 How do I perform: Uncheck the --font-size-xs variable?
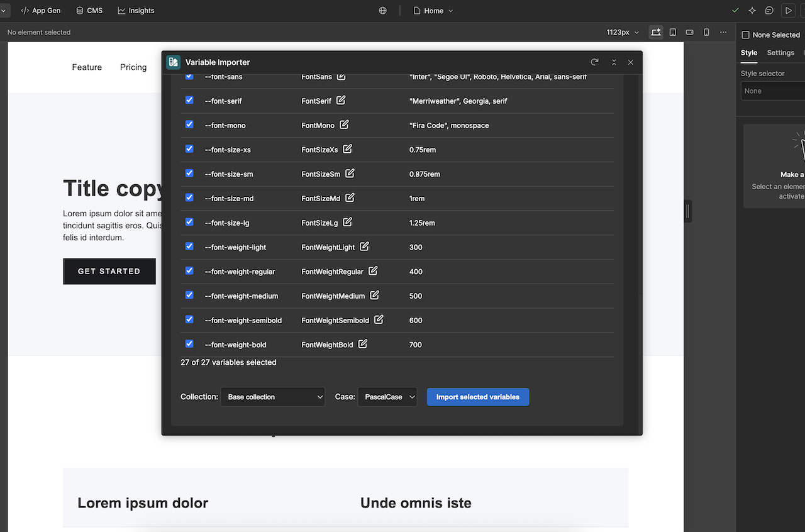point(189,149)
